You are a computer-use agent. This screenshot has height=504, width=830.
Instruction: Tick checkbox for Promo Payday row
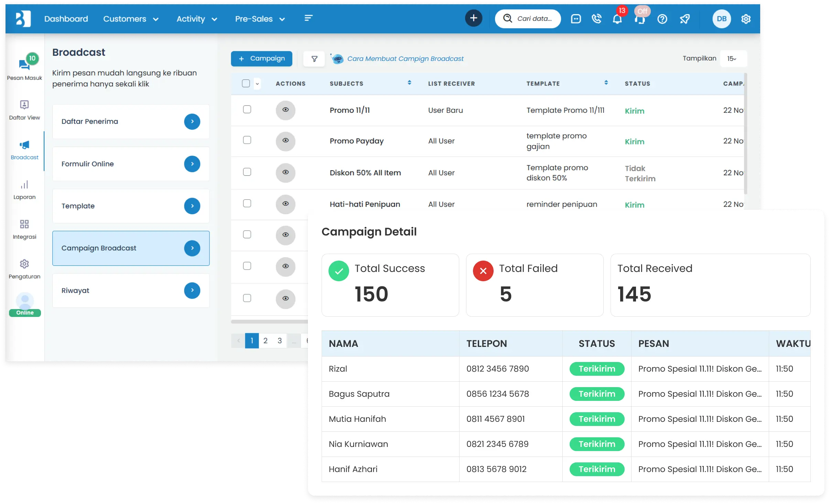[x=247, y=140]
